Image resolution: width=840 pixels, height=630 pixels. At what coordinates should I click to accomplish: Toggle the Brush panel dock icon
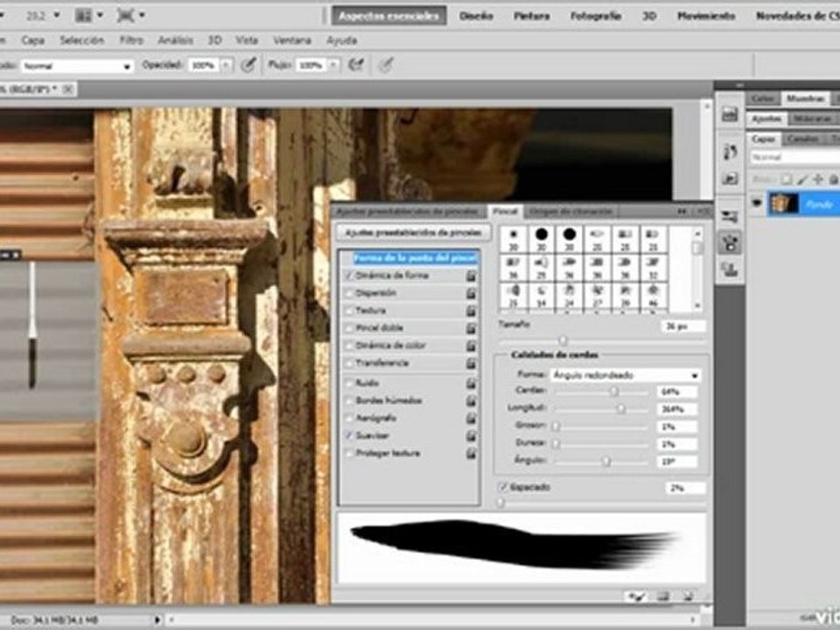pos(730,243)
